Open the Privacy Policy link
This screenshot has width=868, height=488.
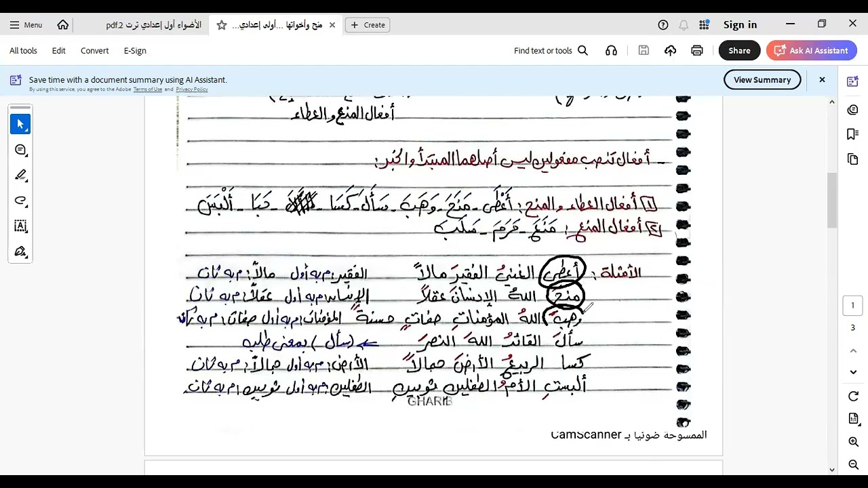click(192, 89)
